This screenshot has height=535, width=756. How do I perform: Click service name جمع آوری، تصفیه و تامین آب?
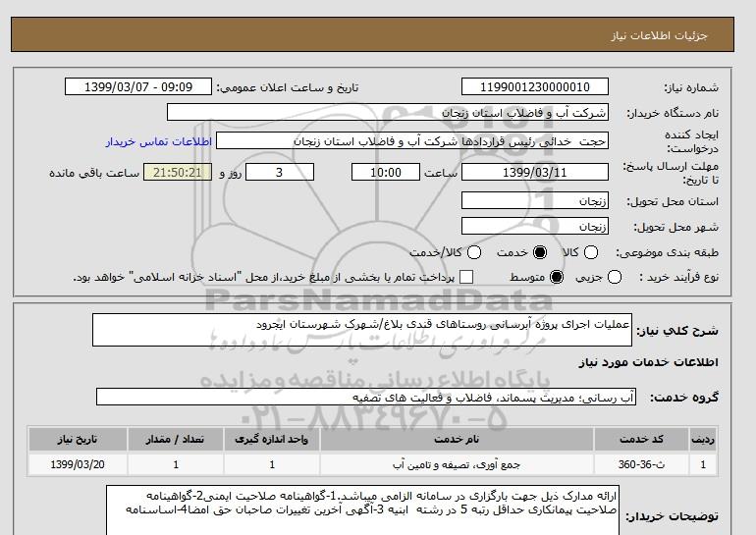[x=457, y=464]
